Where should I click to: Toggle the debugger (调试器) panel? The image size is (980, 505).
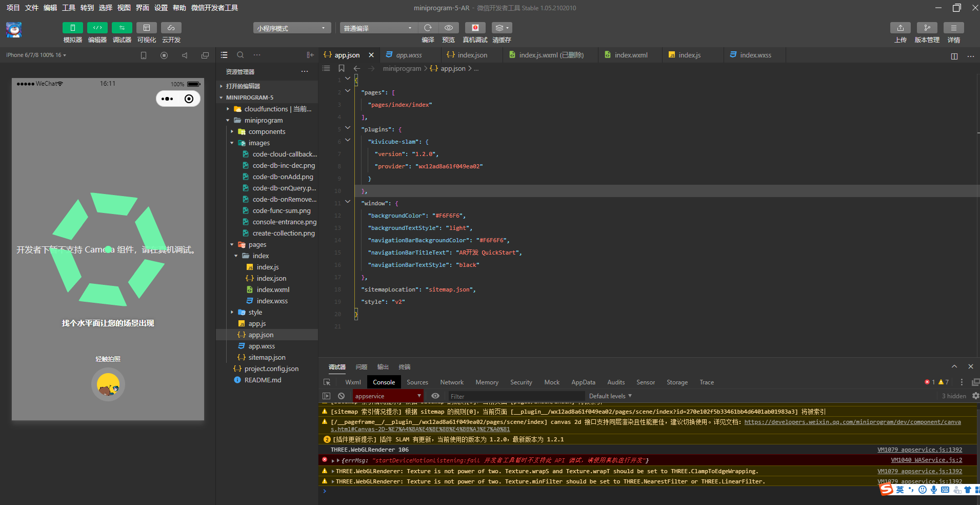click(x=122, y=28)
